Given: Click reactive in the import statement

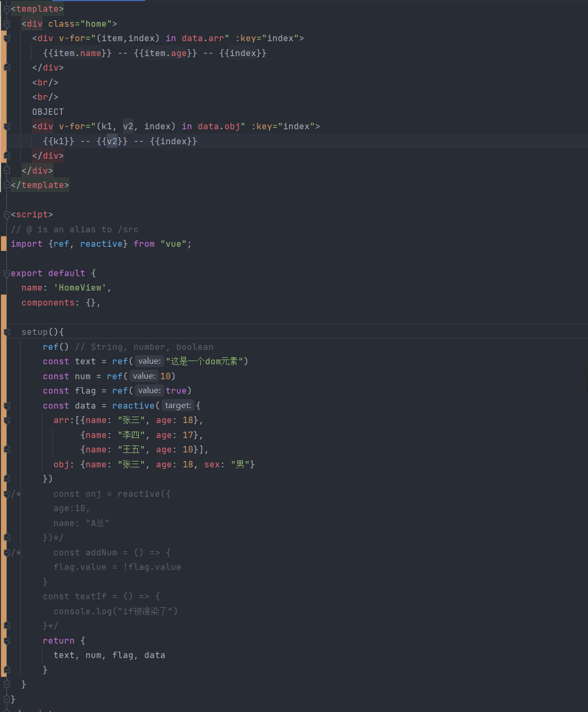Looking at the screenshot, I should [x=101, y=244].
